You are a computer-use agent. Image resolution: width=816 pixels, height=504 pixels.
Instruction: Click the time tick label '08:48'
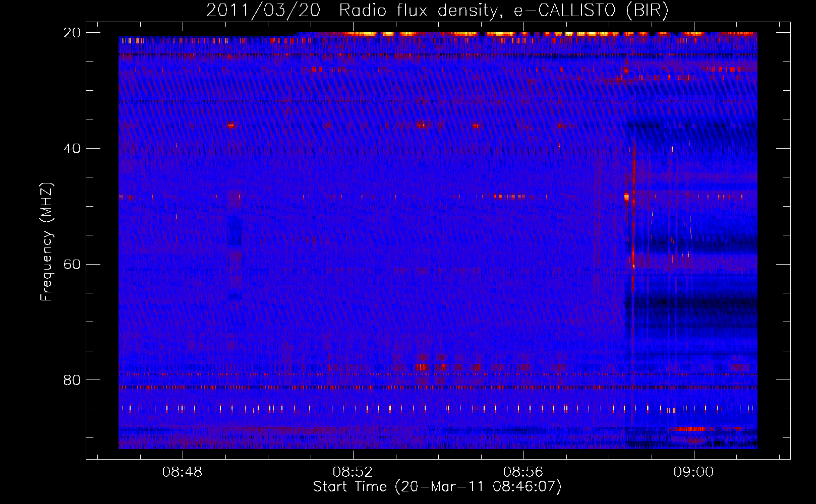pos(182,472)
